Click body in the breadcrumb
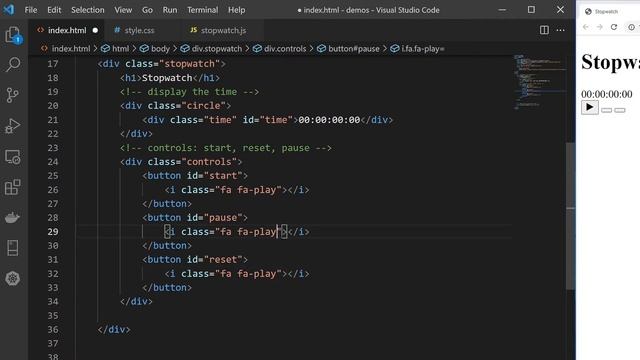Viewport: 640px width, 360px height. pyautogui.click(x=160, y=49)
